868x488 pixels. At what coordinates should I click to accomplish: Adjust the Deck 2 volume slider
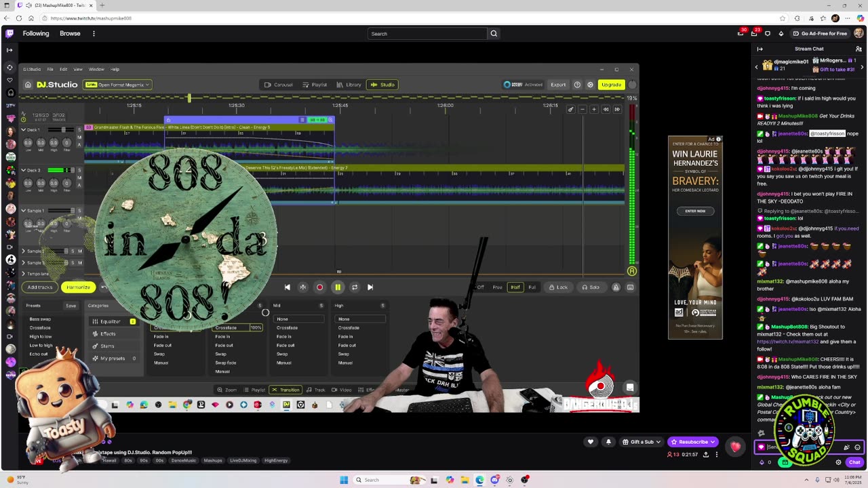61,170
